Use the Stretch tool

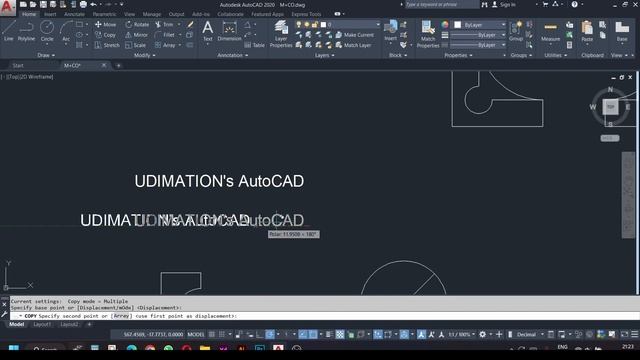pyautogui.click(x=107, y=45)
